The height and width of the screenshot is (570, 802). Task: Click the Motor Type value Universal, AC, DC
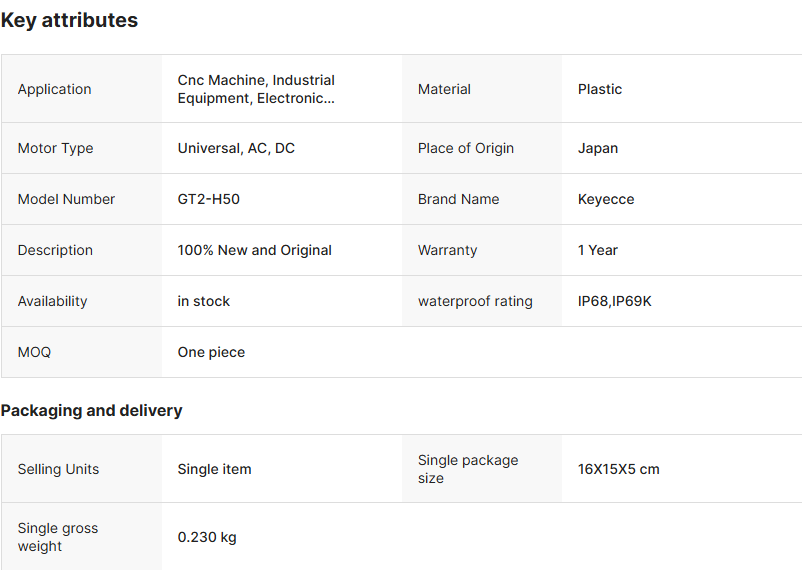click(x=236, y=148)
